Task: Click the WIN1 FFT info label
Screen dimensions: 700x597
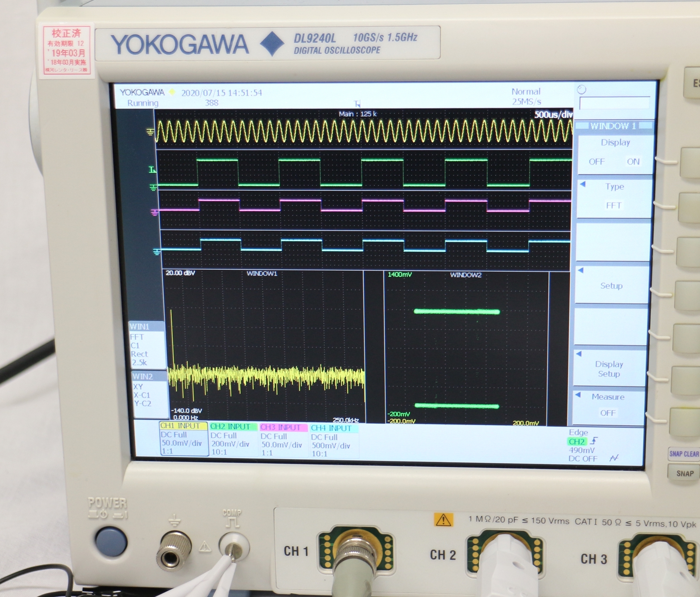Action: tap(147, 345)
